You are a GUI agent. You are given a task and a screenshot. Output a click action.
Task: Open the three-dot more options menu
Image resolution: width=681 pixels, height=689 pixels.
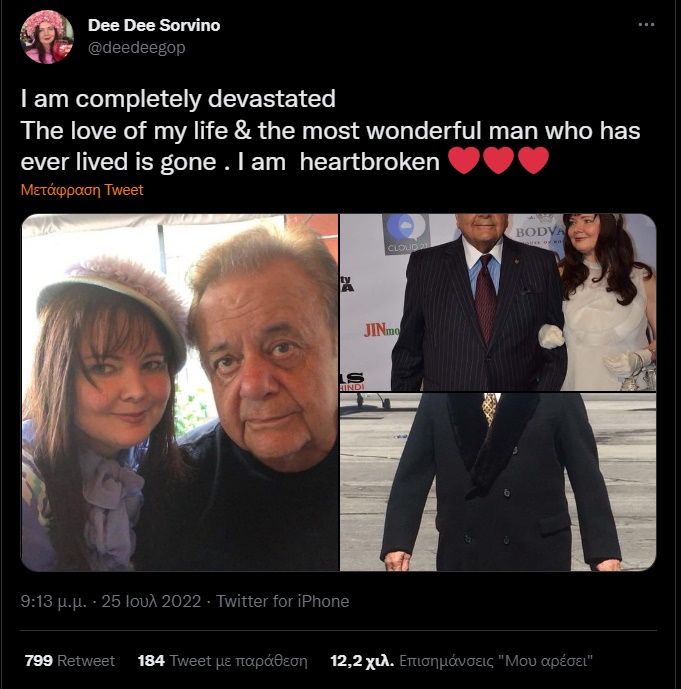tap(646, 25)
